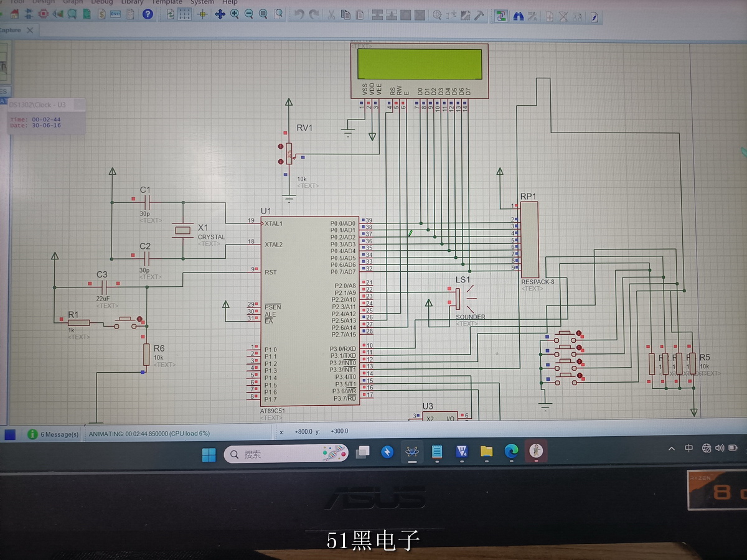
Task: Redo the last undone change
Action: (x=314, y=15)
